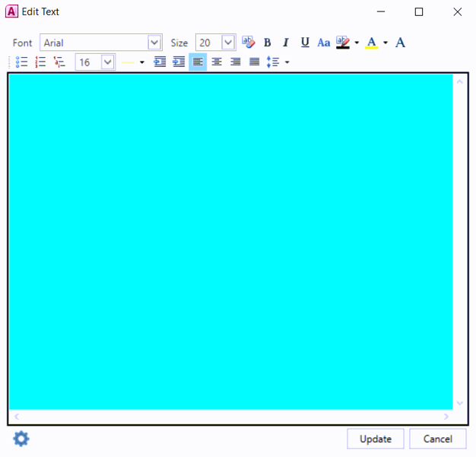Toggle italic formatting
The image size is (476, 457).
[x=286, y=43]
